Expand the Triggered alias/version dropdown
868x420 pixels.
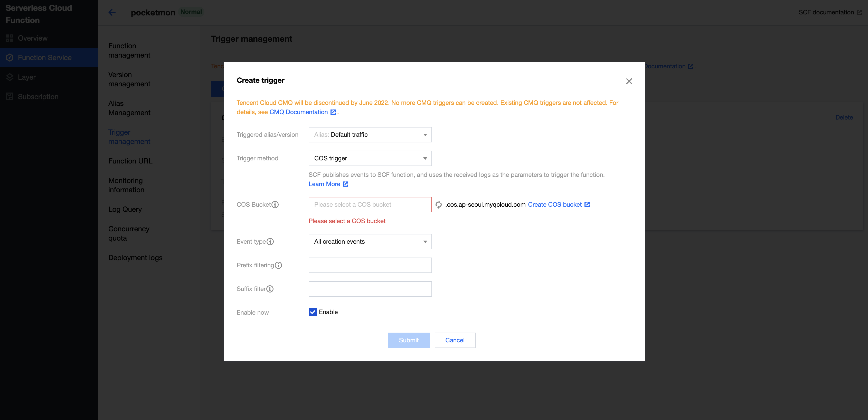[x=370, y=135]
